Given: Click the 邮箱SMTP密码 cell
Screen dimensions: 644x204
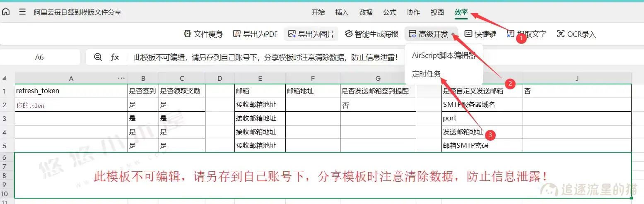Looking at the screenshot, I should 482,146.
